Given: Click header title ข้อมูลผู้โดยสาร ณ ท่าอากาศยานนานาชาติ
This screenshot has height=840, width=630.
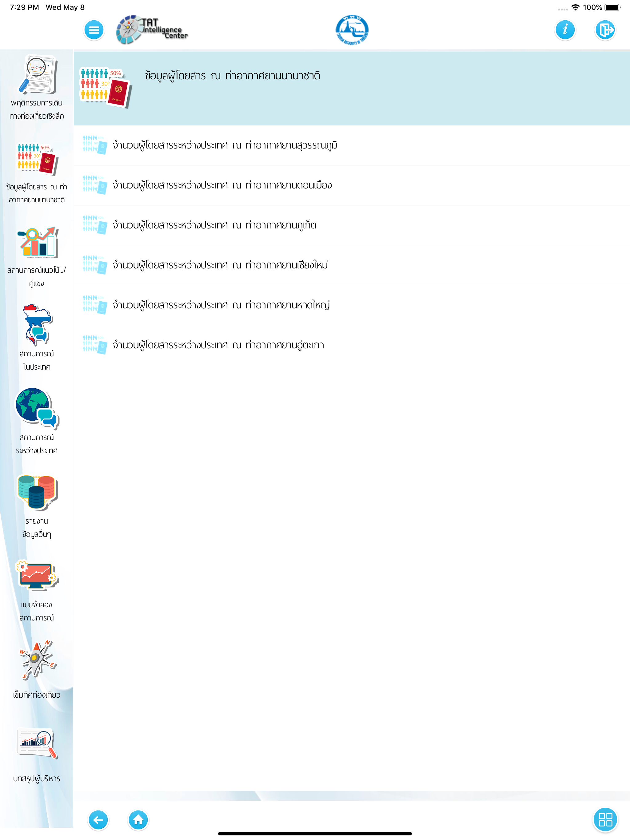Looking at the screenshot, I should 233,76.
